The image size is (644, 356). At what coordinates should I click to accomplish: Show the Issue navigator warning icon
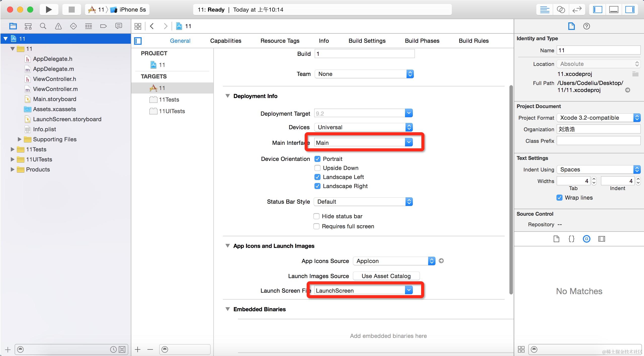click(x=58, y=26)
